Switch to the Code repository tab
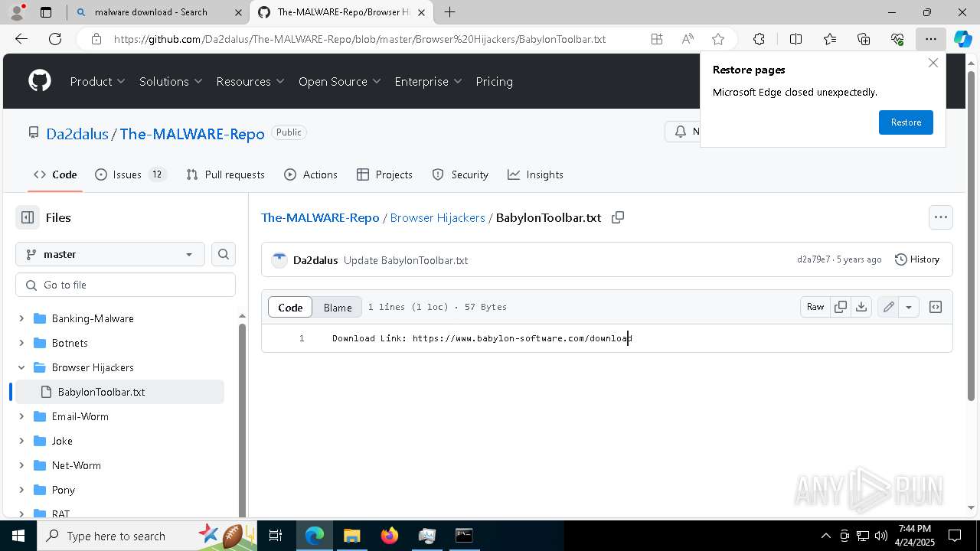Image resolution: width=980 pixels, height=551 pixels. tap(55, 174)
